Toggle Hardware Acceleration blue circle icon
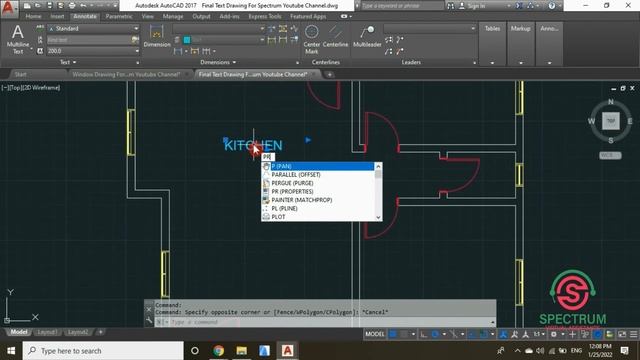 point(598,334)
